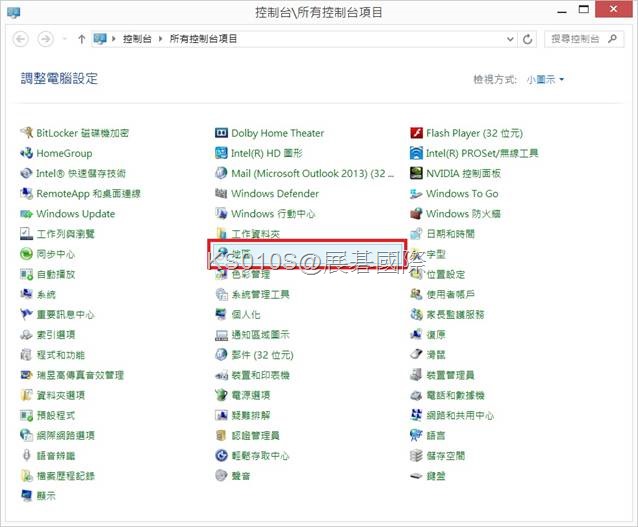Open Windows 防火牆 icon

coord(417,214)
